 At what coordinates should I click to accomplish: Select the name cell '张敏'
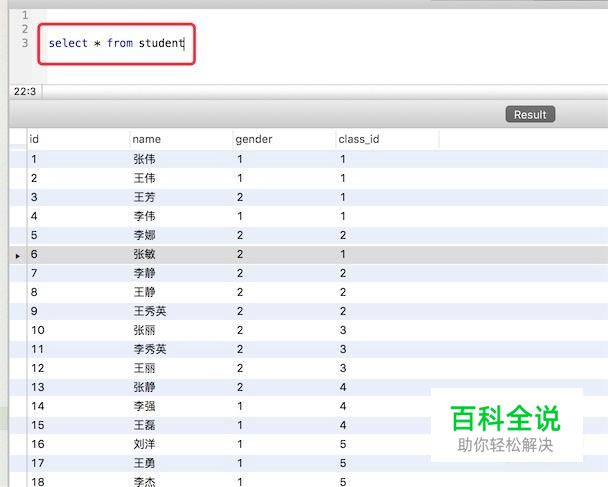click(x=144, y=254)
